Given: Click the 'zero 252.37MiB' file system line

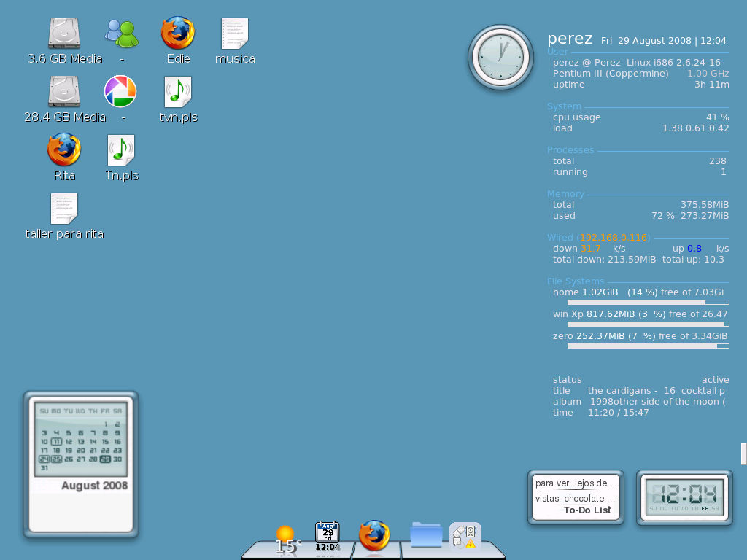Looking at the screenshot, I should [640, 336].
